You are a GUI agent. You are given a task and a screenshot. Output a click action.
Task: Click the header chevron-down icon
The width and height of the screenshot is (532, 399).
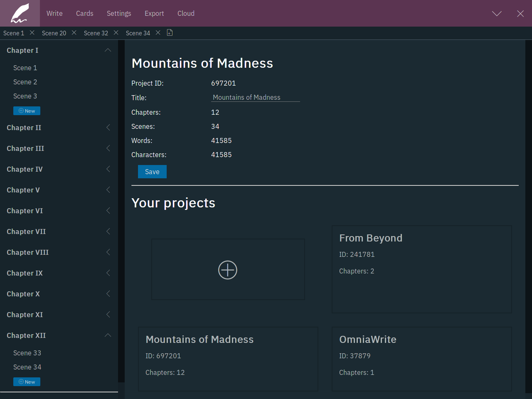pyautogui.click(x=497, y=14)
